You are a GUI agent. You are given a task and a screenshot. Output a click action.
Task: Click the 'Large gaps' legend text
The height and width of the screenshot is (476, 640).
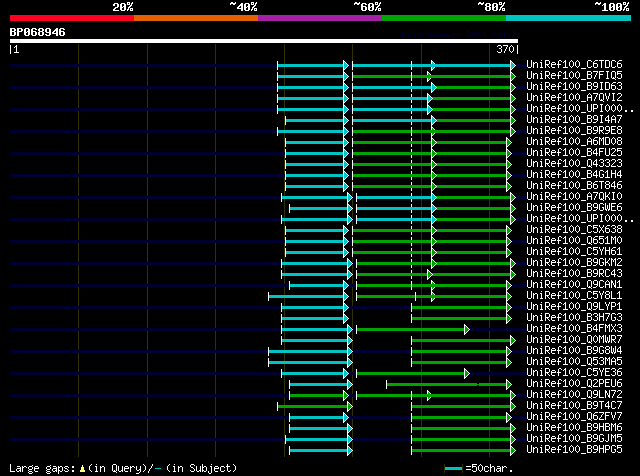click(x=42, y=469)
